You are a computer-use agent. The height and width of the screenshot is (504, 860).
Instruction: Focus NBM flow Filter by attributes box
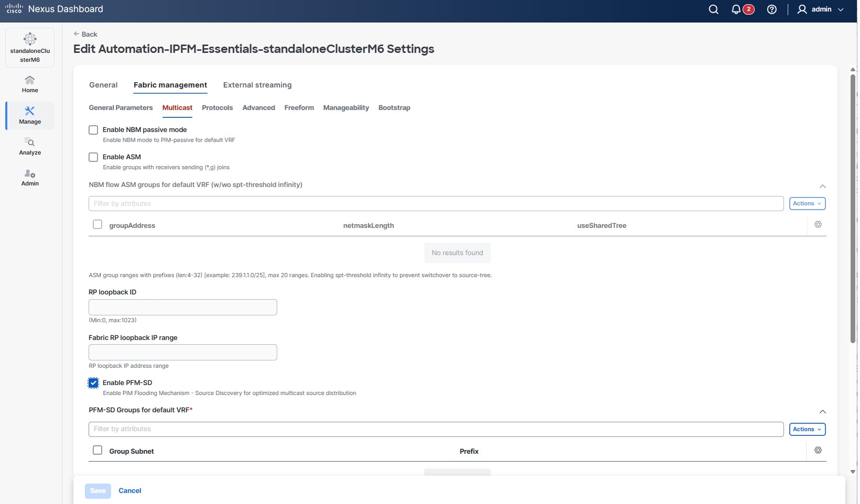click(x=436, y=204)
